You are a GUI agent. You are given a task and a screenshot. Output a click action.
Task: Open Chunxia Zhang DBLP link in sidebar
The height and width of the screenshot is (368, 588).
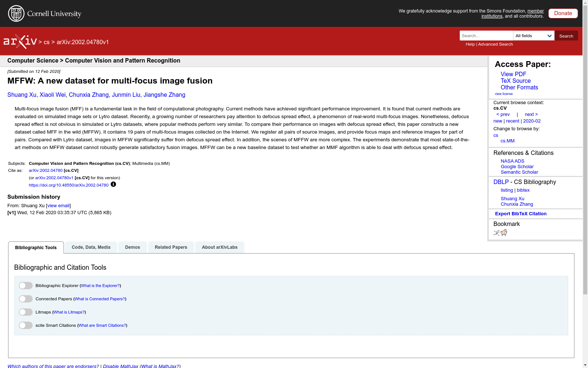coord(517,204)
